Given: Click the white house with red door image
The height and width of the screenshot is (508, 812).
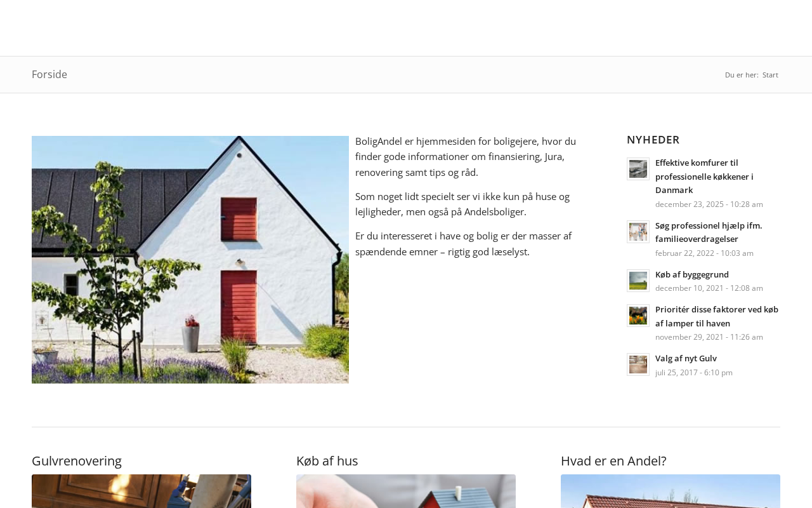Looking at the screenshot, I should (x=190, y=260).
